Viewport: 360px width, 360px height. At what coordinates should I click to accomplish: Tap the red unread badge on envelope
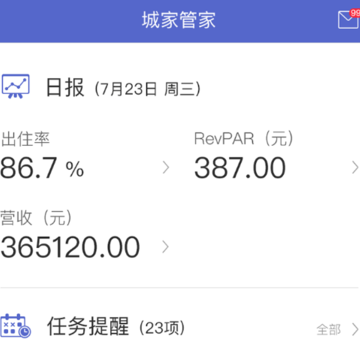355,13
